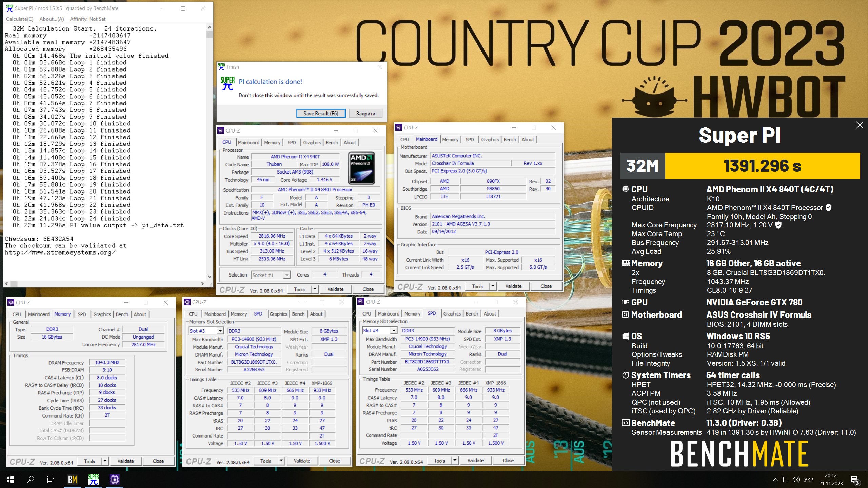Click the BenchMate icon in the taskbar
Image resolution: width=868 pixels, height=488 pixels.
[72, 479]
